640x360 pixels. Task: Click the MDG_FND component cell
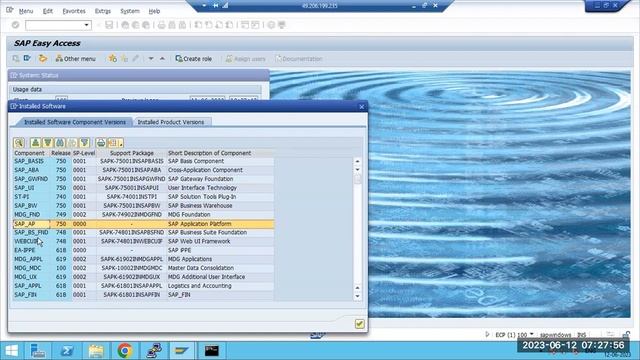pos(31,215)
